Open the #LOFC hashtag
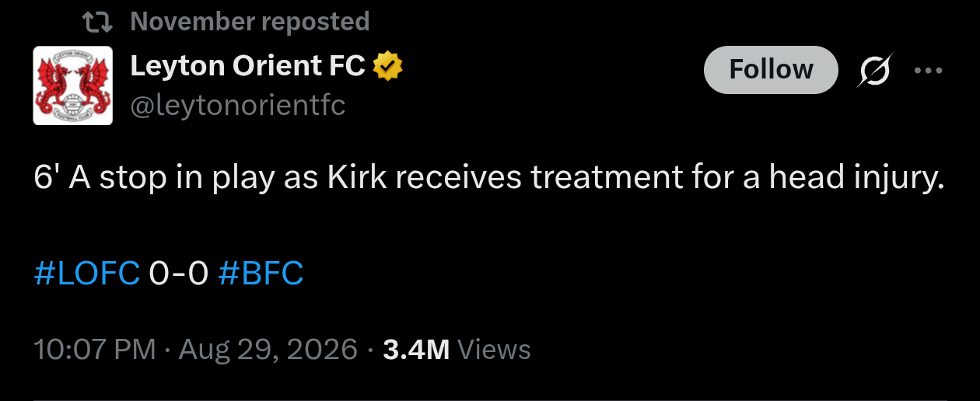980x401 pixels. click(87, 273)
